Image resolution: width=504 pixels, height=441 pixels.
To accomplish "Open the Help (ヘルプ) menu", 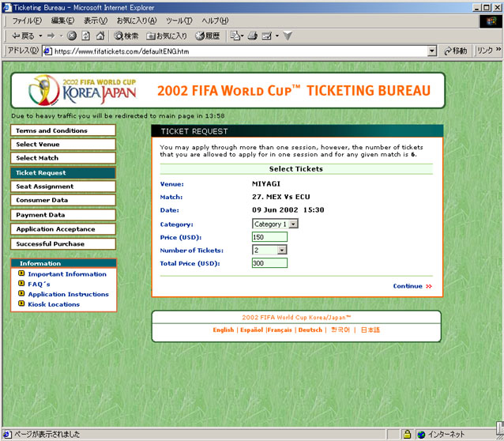I will (x=215, y=21).
